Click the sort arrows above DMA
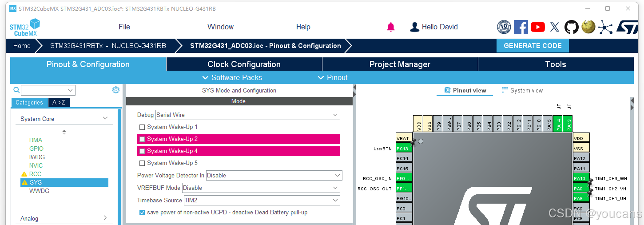644x225 pixels. [64, 132]
